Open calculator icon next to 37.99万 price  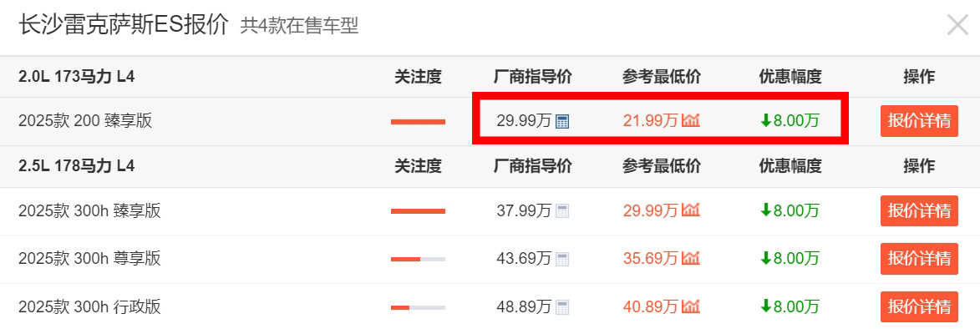tap(562, 211)
